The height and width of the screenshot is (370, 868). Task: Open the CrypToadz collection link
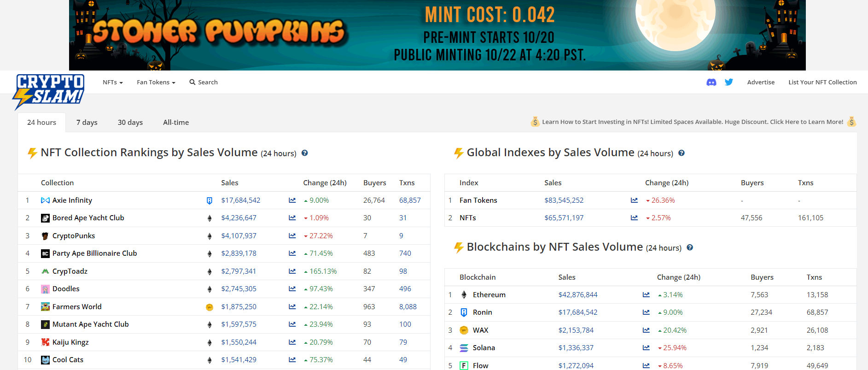click(70, 271)
